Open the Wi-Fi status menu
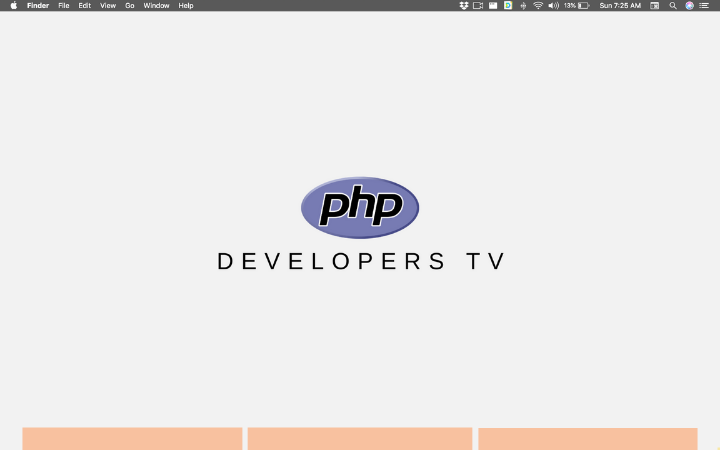This screenshot has width=720, height=450. click(x=538, y=6)
